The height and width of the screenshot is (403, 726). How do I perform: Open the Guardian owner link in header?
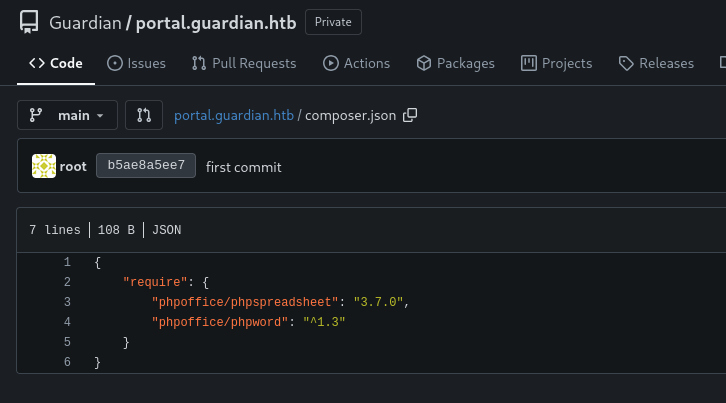coord(84,22)
